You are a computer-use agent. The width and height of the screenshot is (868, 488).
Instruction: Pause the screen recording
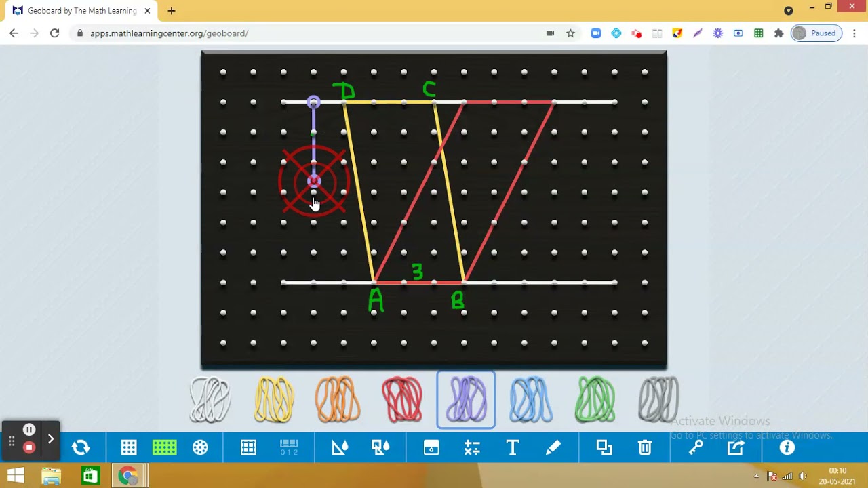click(29, 430)
